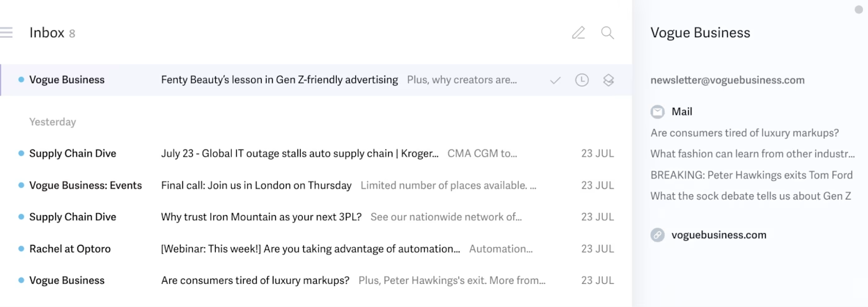868x307 pixels.
Task: Mark Fenty Beauty email done with checkmark
Action: coord(556,80)
